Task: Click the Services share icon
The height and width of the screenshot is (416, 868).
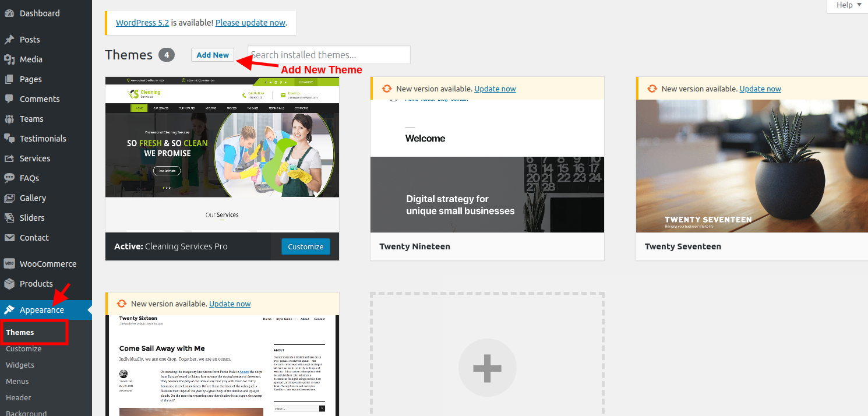Action: pos(9,158)
